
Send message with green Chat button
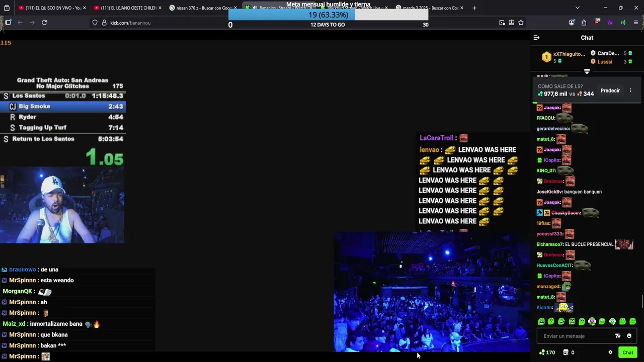tap(627, 352)
